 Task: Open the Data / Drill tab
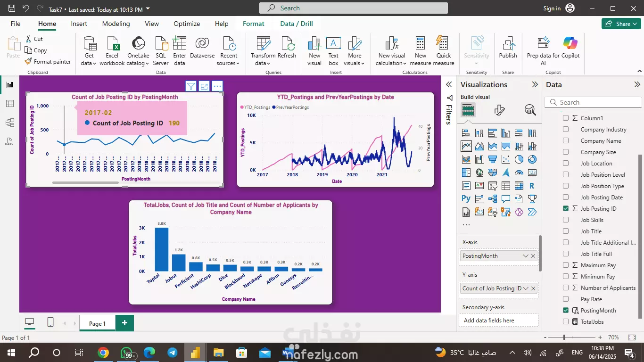pyautogui.click(x=297, y=24)
